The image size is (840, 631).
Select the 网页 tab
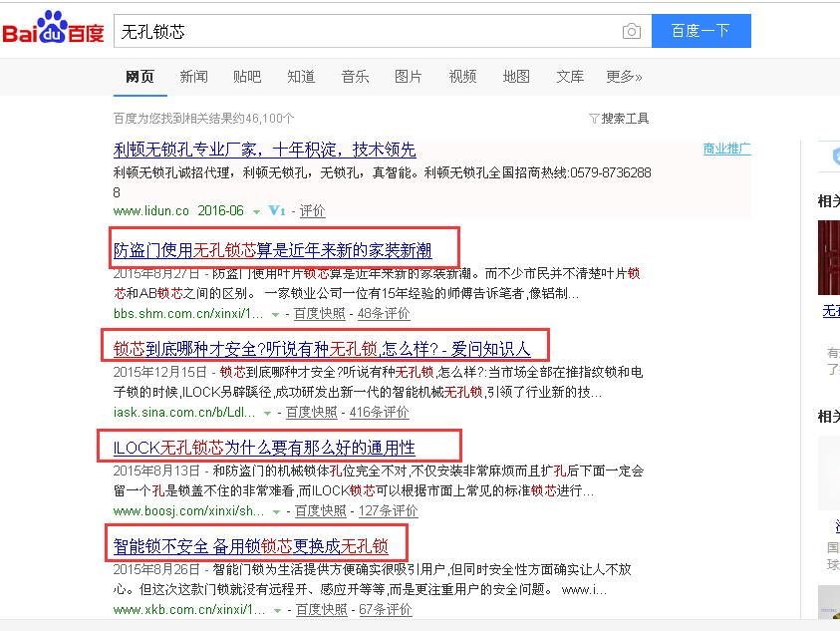pyautogui.click(x=140, y=77)
